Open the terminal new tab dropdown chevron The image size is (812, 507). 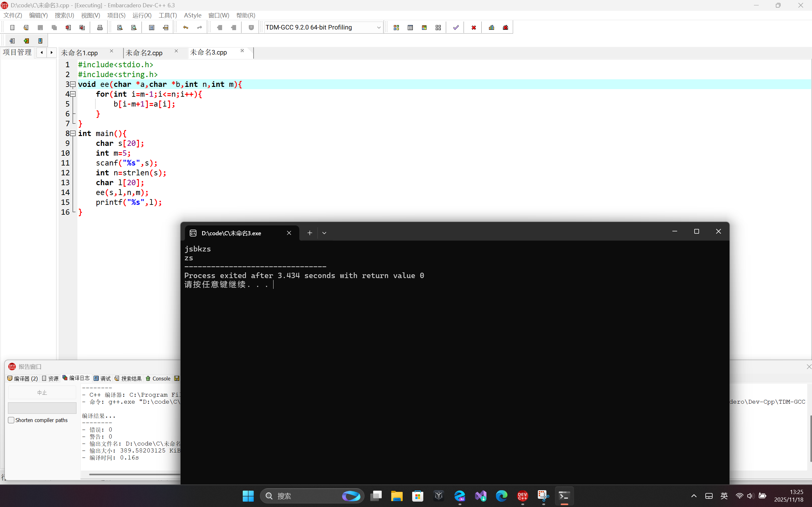(x=324, y=233)
